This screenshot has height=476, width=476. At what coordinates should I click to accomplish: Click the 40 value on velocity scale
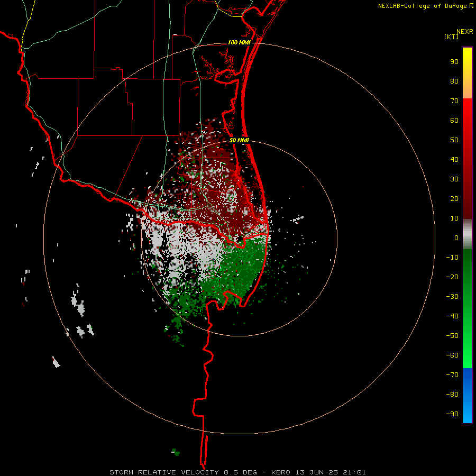(454, 159)
